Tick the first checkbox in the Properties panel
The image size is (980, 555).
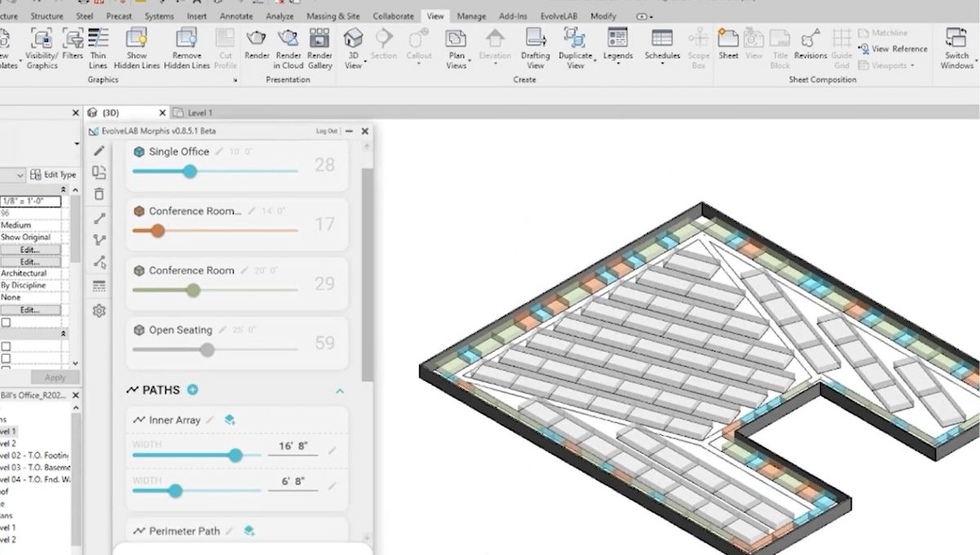pos(7,322)
